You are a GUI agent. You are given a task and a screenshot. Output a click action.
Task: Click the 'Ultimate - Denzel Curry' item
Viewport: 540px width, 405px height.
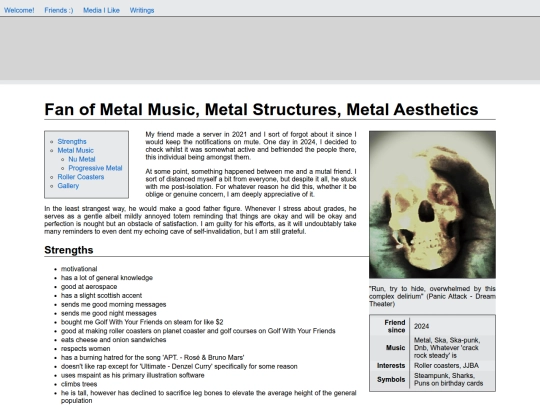tap(179, 367)
